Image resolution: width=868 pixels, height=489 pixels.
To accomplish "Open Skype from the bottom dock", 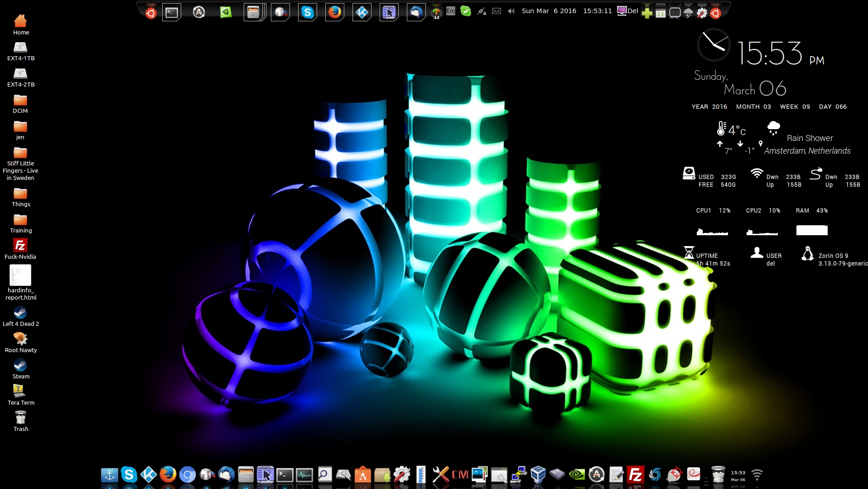I will click(129, 474).
